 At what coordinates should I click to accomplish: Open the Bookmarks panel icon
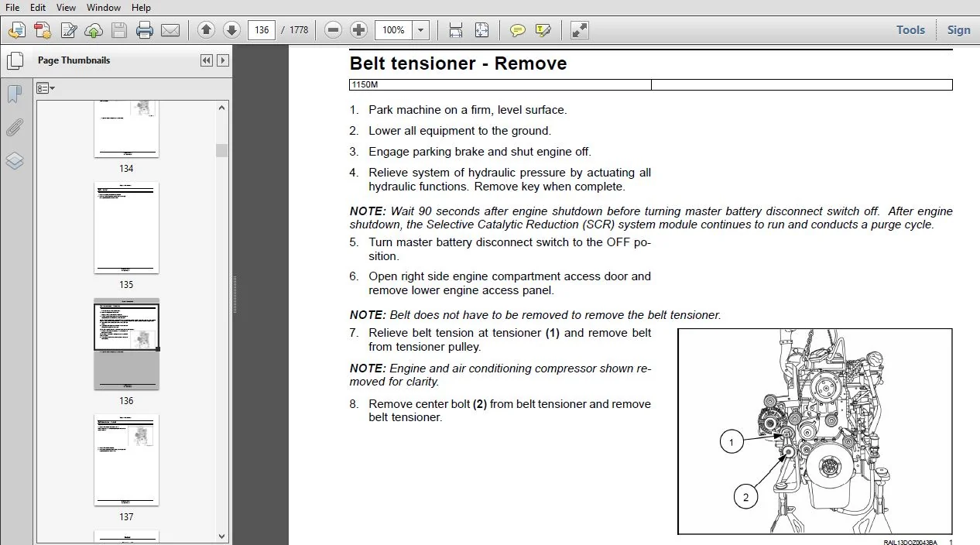tap(15, 94)
